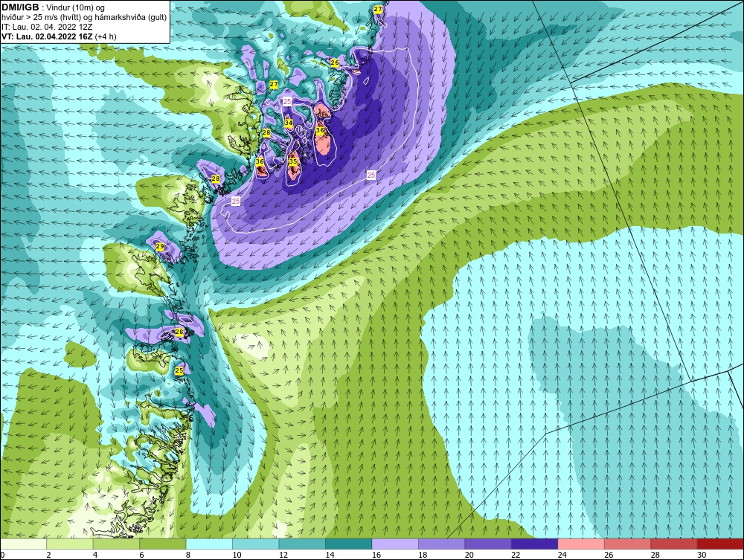
Task: Click the legend scale number 0
Action: [2, 555]
